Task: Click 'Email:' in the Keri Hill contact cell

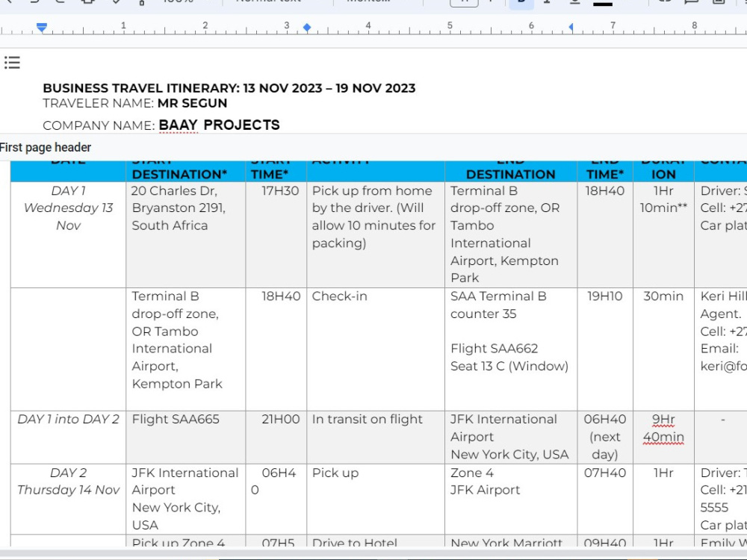Action: pyautogui.click(x=719, y=349)
